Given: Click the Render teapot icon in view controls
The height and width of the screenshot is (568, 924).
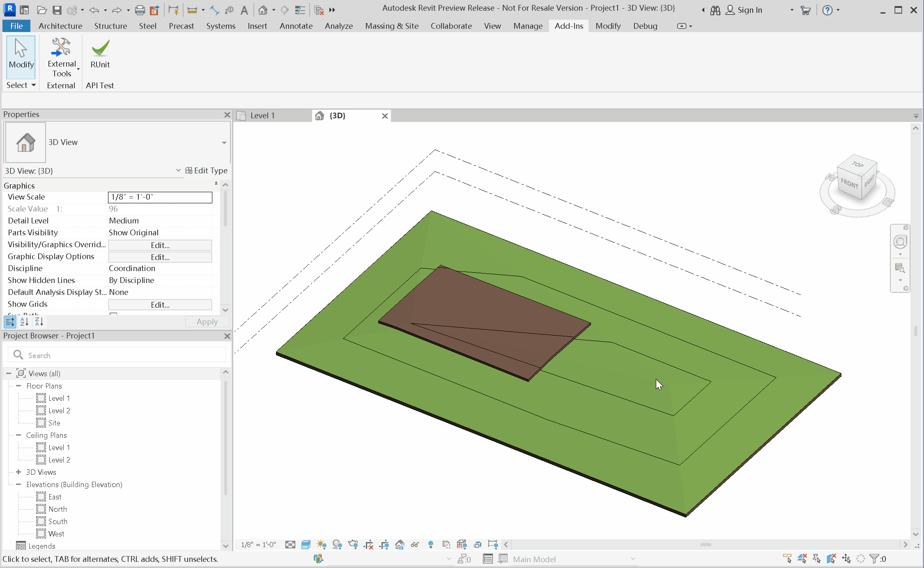Looking at the screenshot, I should [354, 545].
